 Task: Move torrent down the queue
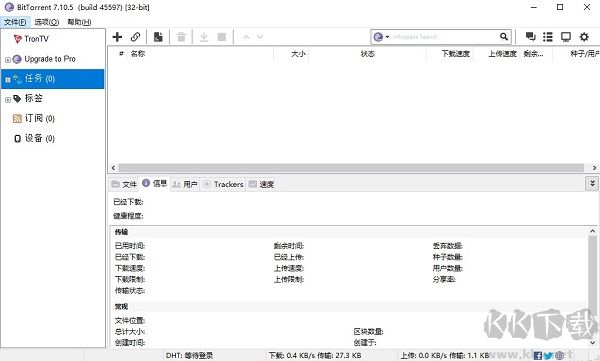260,37
